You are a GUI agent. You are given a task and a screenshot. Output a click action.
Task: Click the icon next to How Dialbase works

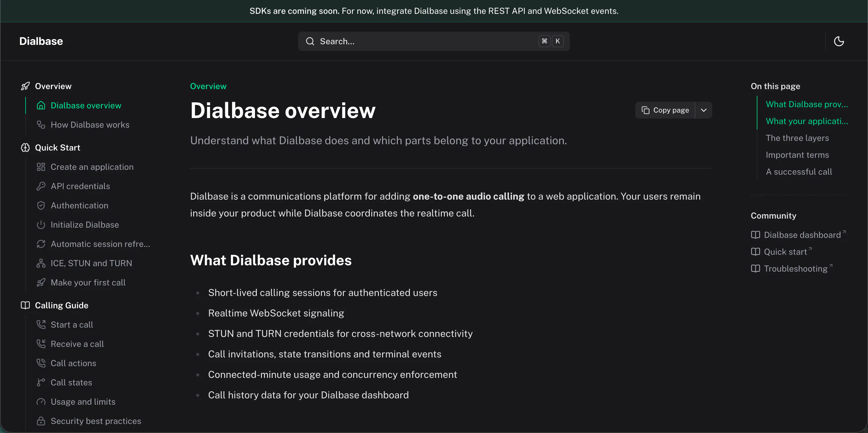click(41, 125)
